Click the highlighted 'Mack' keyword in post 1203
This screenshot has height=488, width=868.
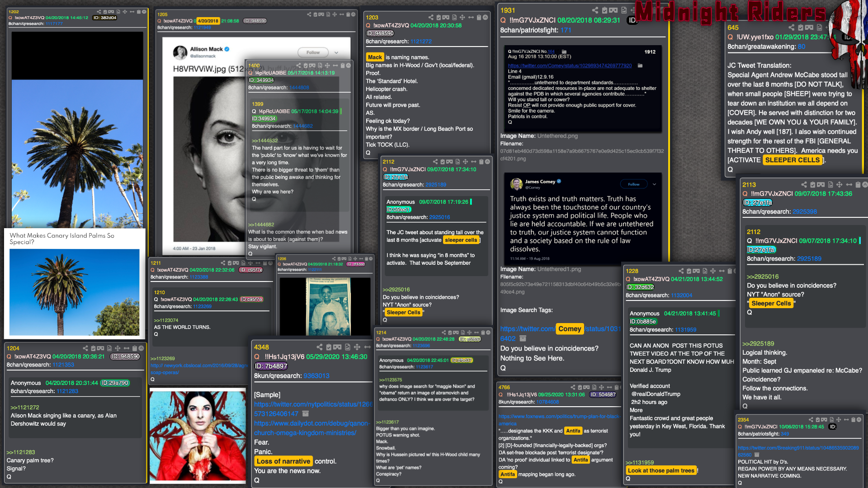point(375,57)
